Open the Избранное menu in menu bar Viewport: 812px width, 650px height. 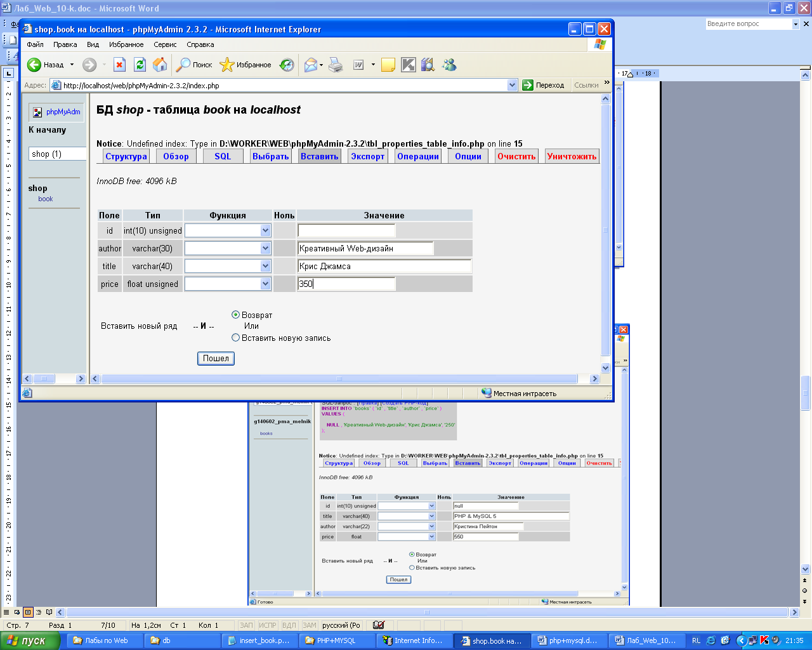pyautogui.click(x=126, y=44)
